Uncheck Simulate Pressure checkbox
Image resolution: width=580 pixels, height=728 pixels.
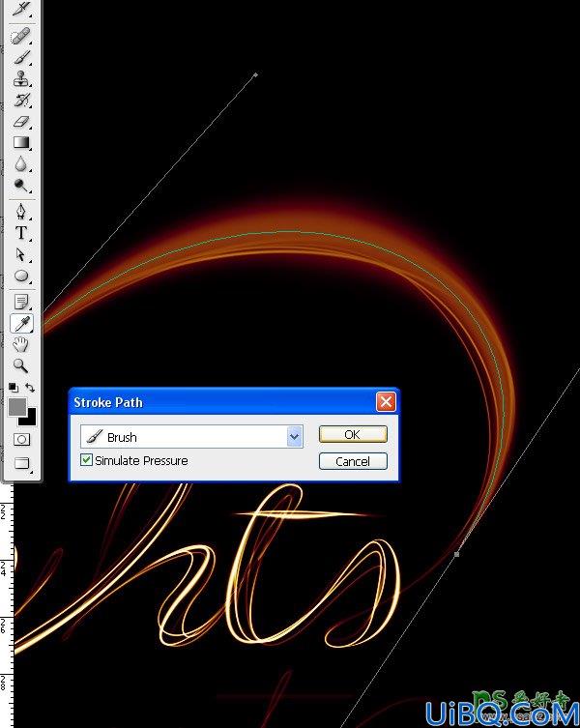click(x=86, y=460)
